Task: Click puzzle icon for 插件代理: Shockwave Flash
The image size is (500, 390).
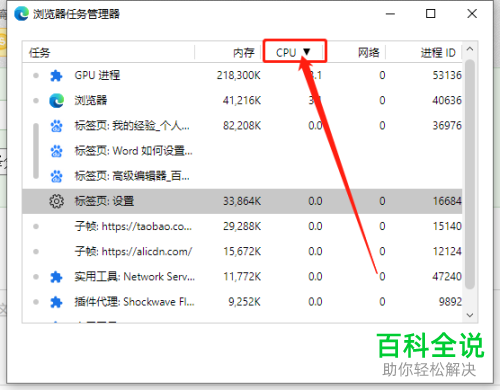Action: (x=56, y=302)
